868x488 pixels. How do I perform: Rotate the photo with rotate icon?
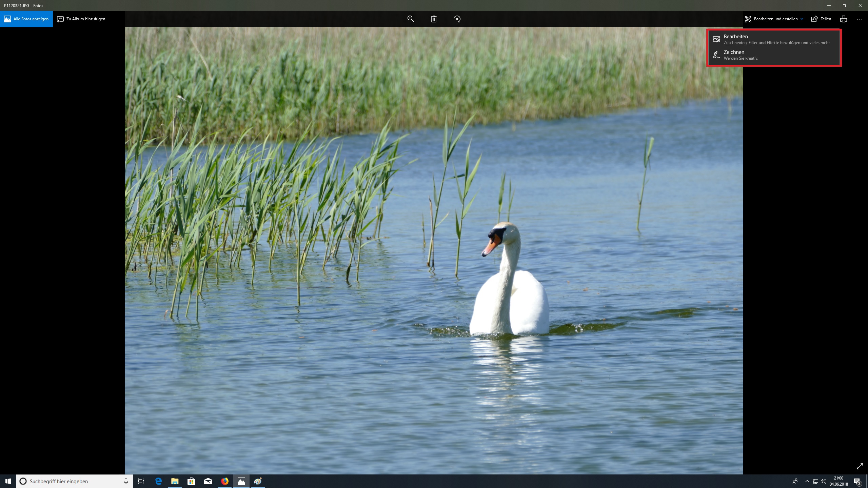[x=457, y=19]
